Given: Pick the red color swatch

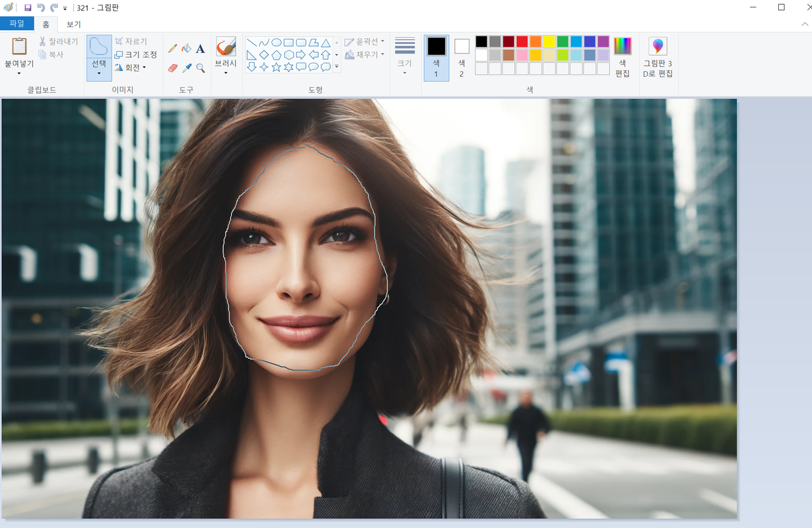Looking at the screenshot, I should click(x=522, y=41).
